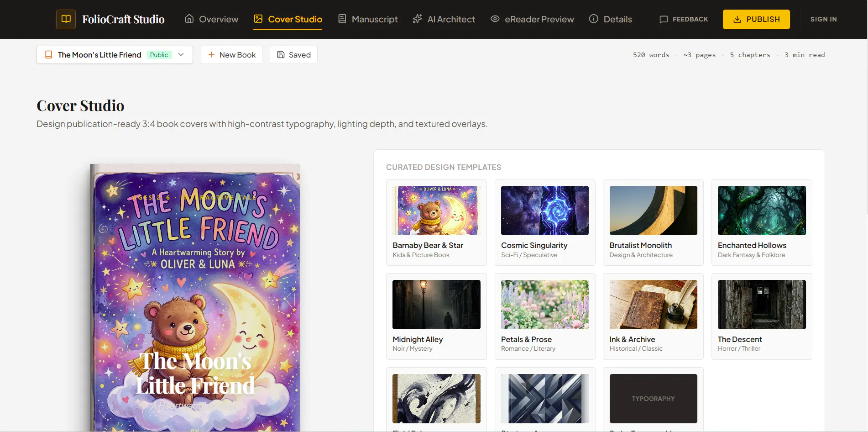Image resolution: width=868 pixels, height=432 pixels.
Task: Click the book cover preview image
Action: 195,298
